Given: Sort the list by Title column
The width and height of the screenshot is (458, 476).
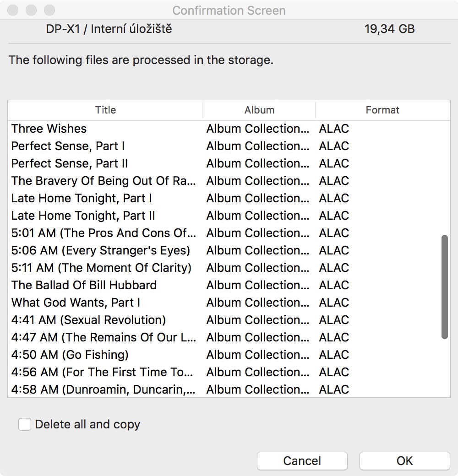Looking at the screenshot, I should [x=105, y=110].
